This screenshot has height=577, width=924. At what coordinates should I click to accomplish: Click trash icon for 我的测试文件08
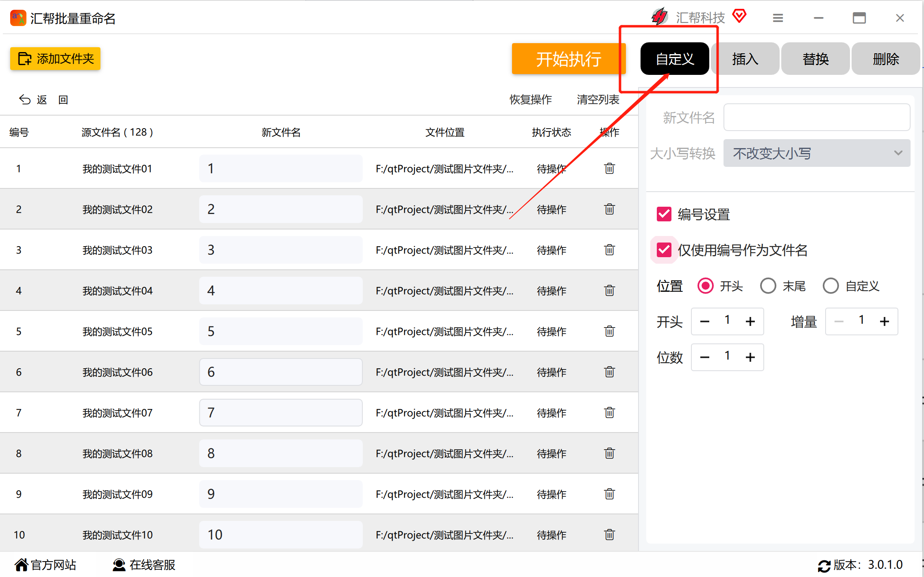[609, 453]
